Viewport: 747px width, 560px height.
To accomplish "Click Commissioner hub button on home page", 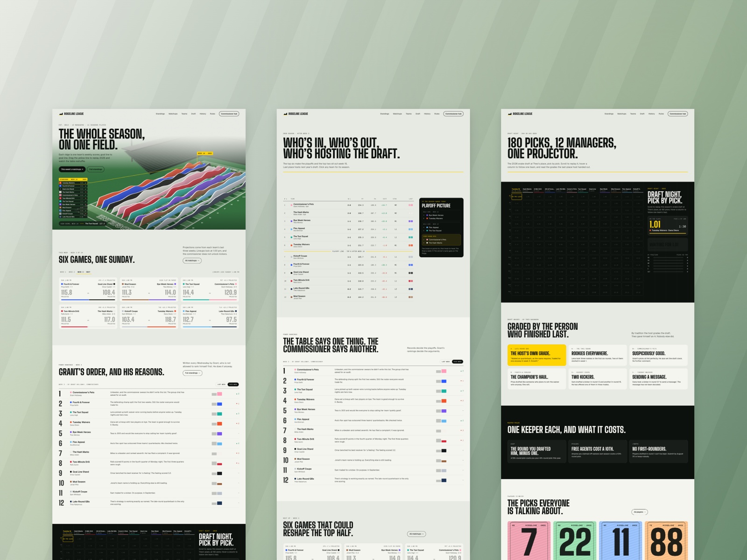I will (229, 113).
